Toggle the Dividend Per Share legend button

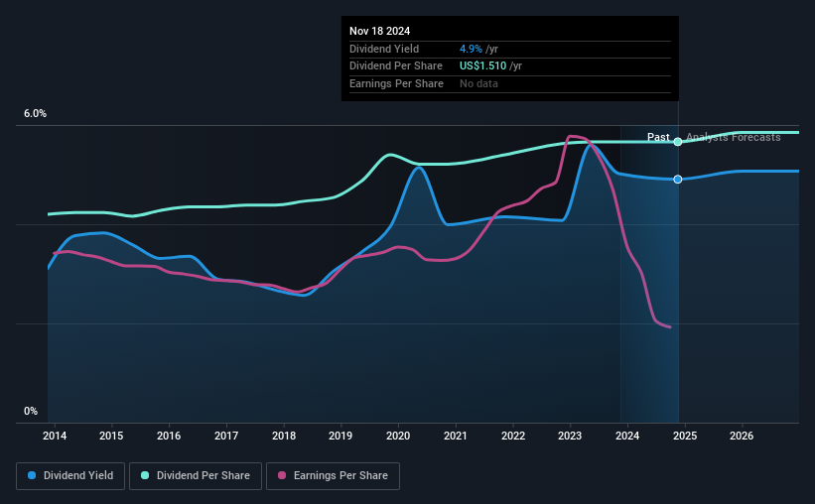(x=196, y=476)
